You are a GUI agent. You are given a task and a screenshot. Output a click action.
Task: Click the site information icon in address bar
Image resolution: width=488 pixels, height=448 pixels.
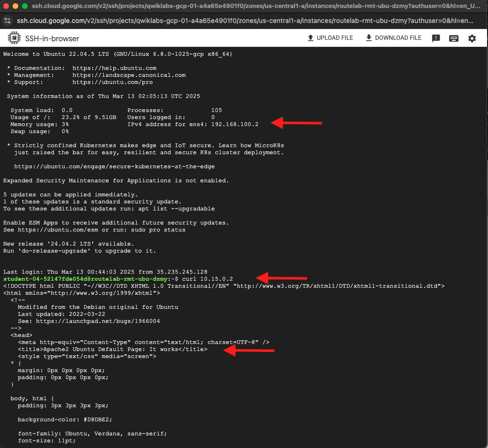pos(7,21)
